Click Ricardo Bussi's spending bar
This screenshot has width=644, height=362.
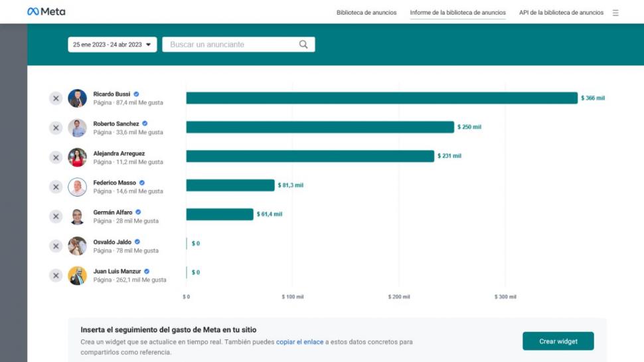(382, 98)
